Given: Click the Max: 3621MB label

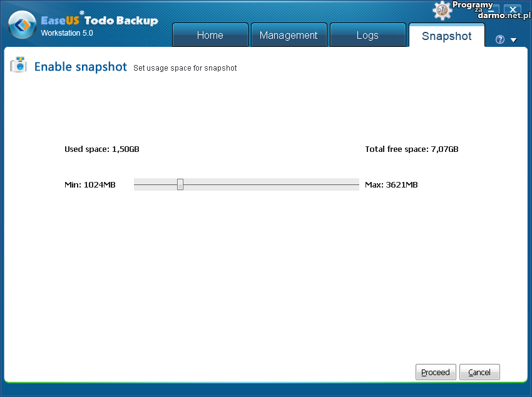Looking at the screenshot, I should 391,185.
